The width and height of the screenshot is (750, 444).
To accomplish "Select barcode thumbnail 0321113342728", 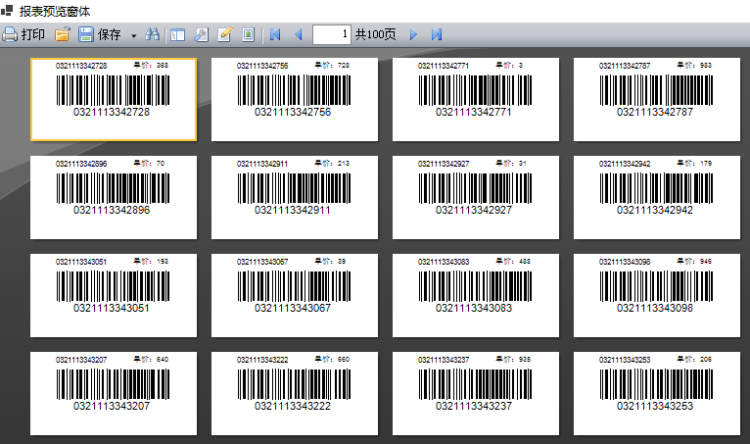I will pyautogui.click(x=113, y=98).
